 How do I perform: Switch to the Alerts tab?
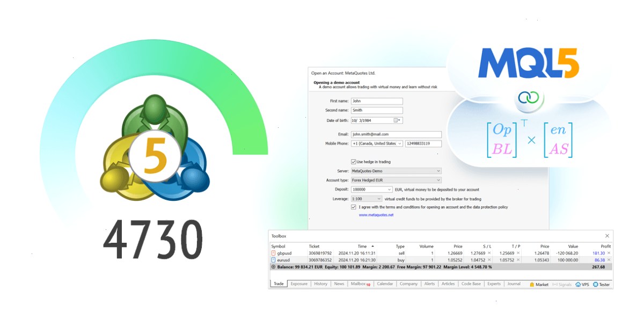[x=429, y=284]
